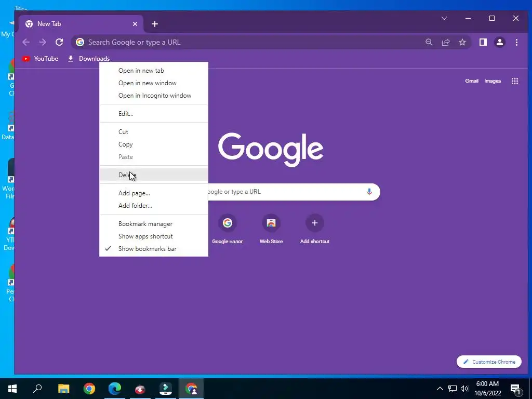532x399 pixels.
Task: Click the back navigation arrow
Action: 26,42
